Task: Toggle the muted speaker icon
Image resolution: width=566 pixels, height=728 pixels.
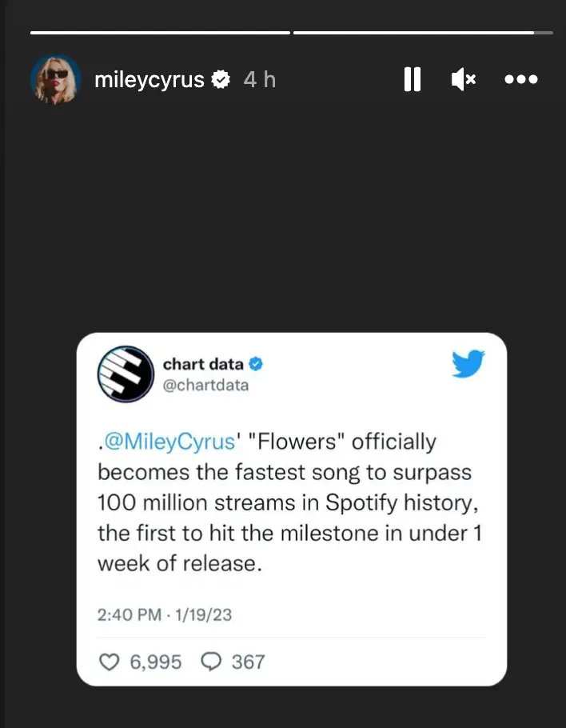Action: (464, 79)
